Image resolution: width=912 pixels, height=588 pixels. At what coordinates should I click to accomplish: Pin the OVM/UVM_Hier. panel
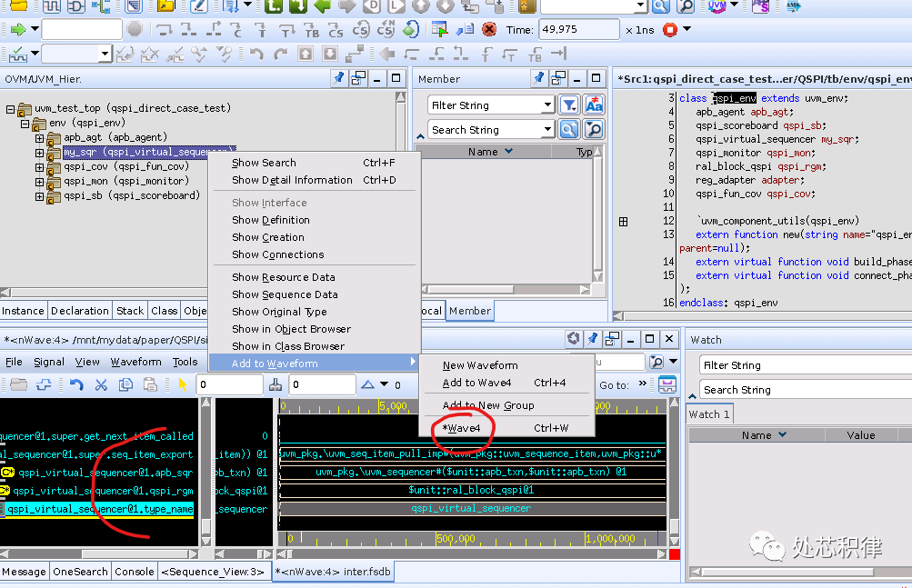tap(338, 79)
